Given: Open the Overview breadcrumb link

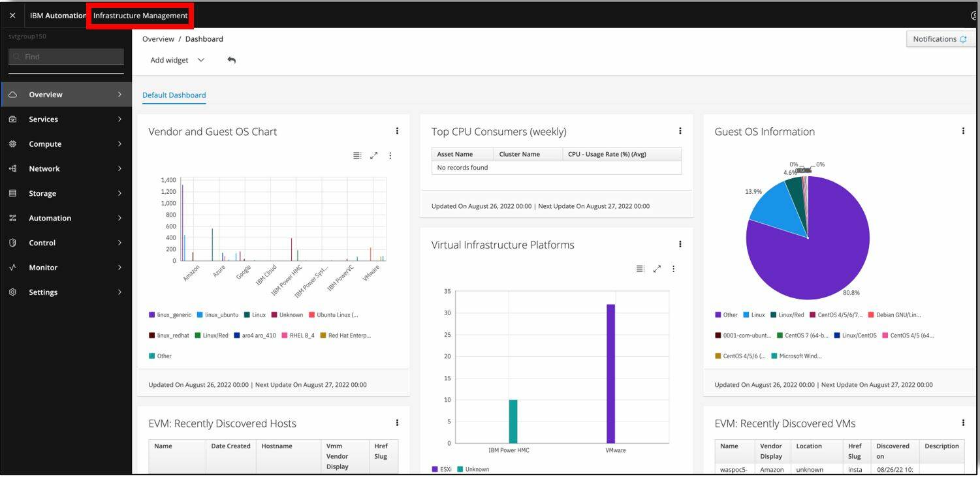Looking at the screenshot, I should click(158, 38).
